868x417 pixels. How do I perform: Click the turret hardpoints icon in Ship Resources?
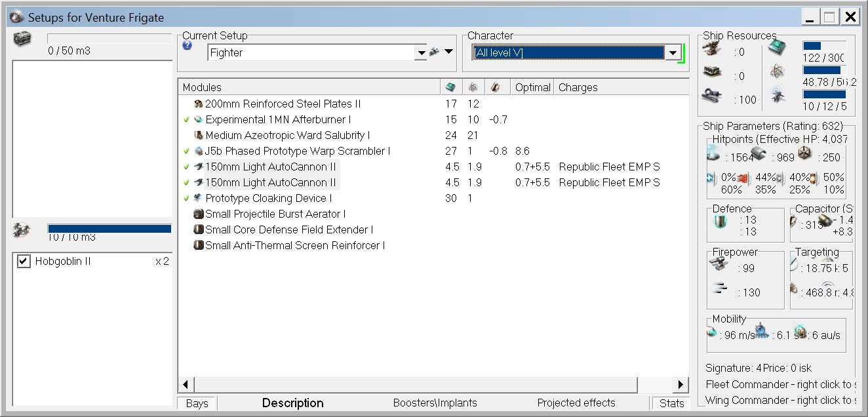[713, 52]
